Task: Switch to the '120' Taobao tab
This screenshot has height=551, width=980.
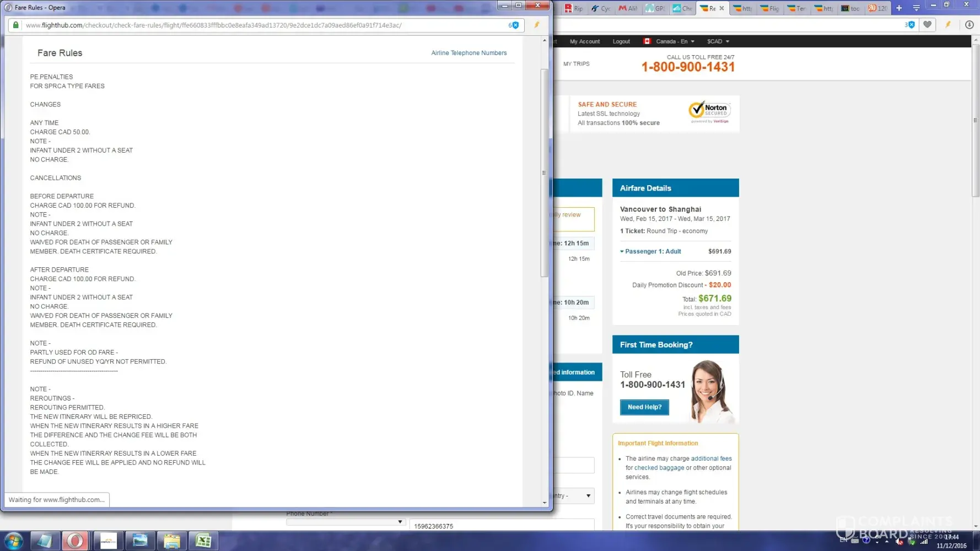Action: tap(877, 8)
